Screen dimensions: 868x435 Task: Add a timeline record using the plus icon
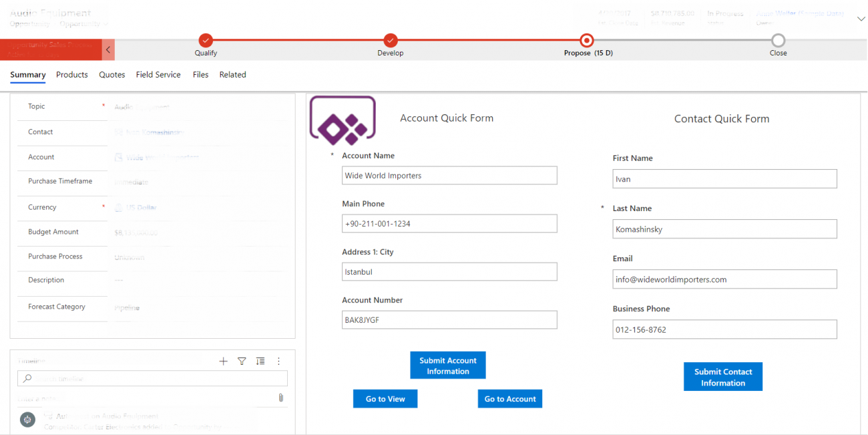pyautogui.click(x=223, y=361)
